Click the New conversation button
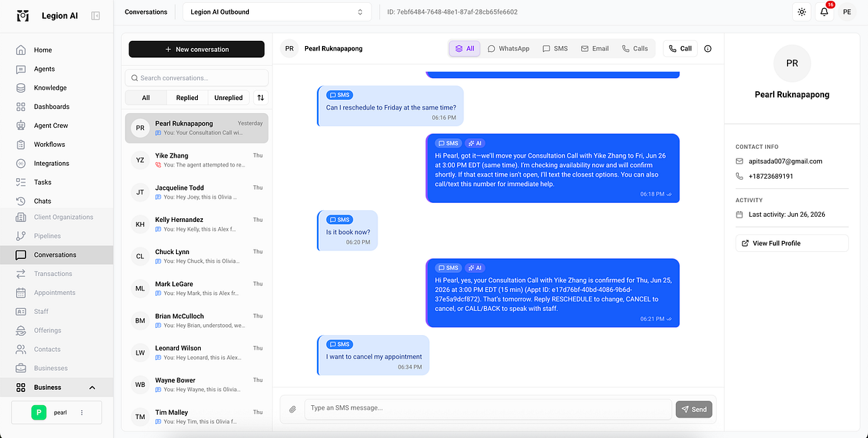 (x=196, y=50)
